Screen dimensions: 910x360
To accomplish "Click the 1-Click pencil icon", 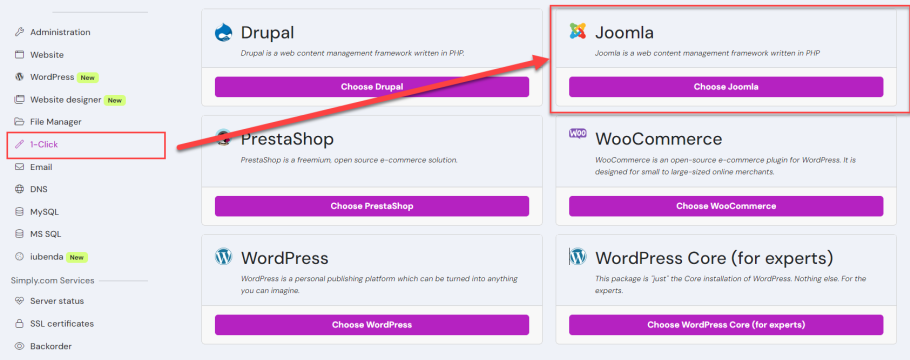I will [x=19, y=145].
